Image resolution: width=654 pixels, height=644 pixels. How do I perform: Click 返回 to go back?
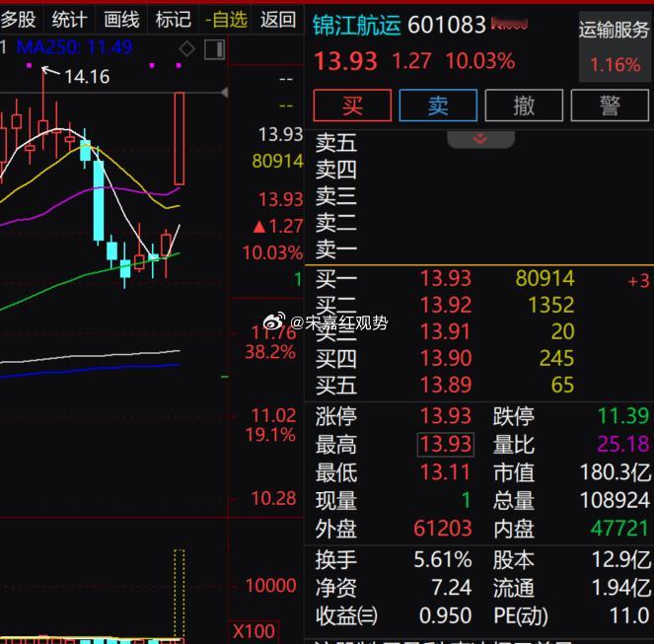(278, 20)
